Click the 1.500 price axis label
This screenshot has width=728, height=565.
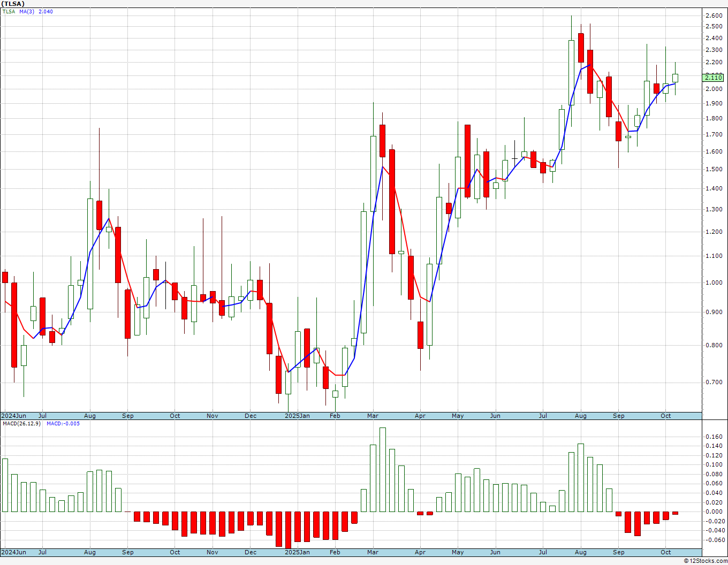pos(714,169)
